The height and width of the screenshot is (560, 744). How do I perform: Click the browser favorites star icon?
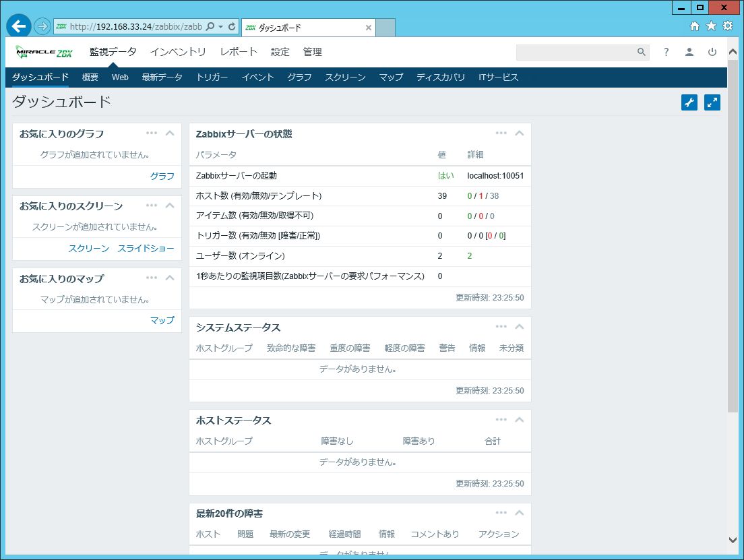(711, 26)
